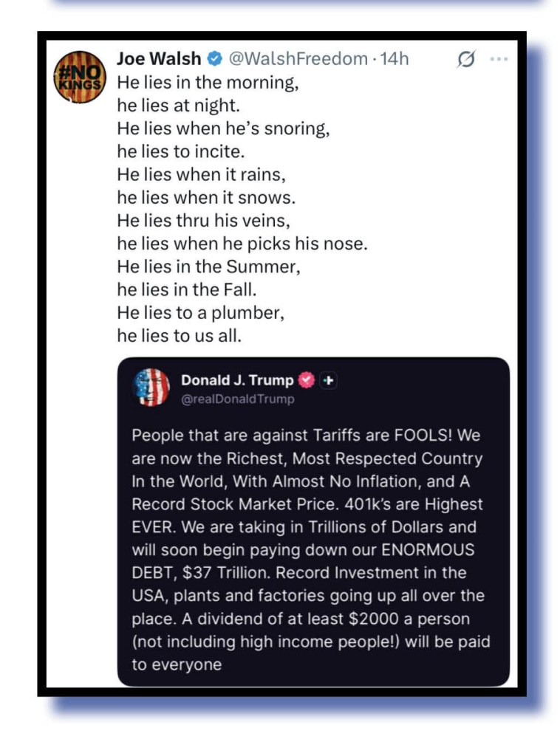
Task: Click Joe Walsh's blue verified badge
Action: [x=215, y=58]
